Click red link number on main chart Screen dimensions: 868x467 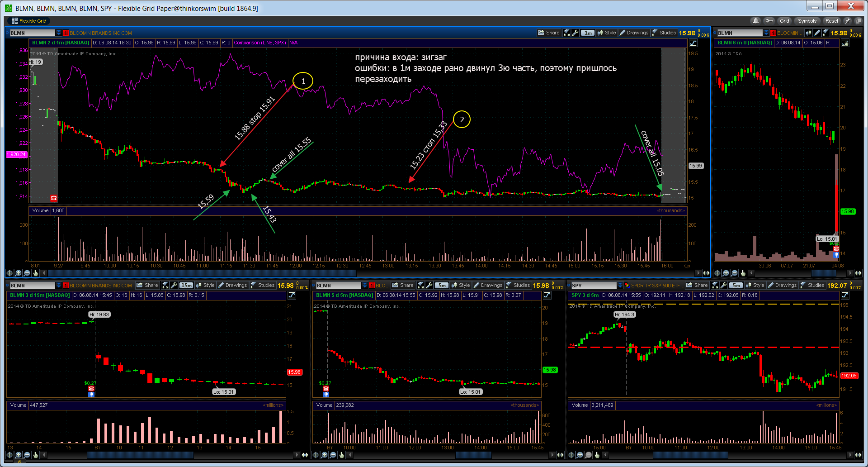pos(66,33)
